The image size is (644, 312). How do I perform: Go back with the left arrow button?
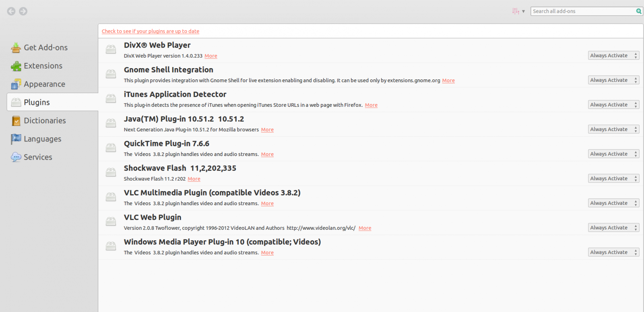pyautogui.click(x=11, y=11)
